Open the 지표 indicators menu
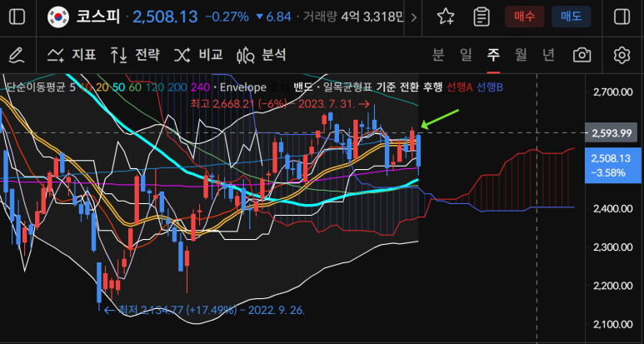This screenshot has width=644, height=344. [72, 55]
